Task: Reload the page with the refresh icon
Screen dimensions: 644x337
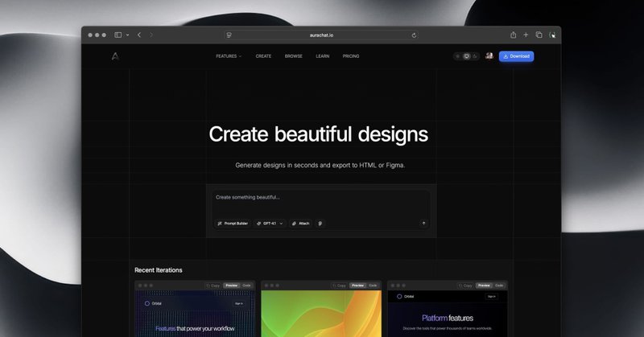Action: pyautogui.click(x=414, y=35)
